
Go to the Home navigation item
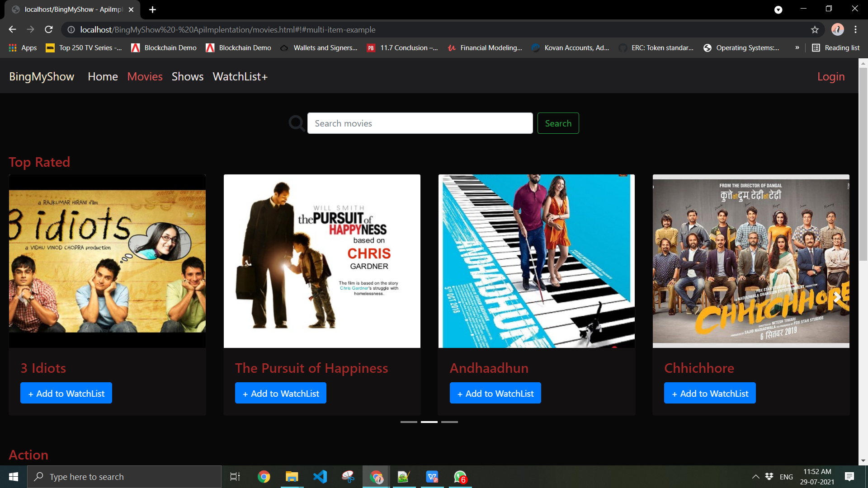click(102, 76)
